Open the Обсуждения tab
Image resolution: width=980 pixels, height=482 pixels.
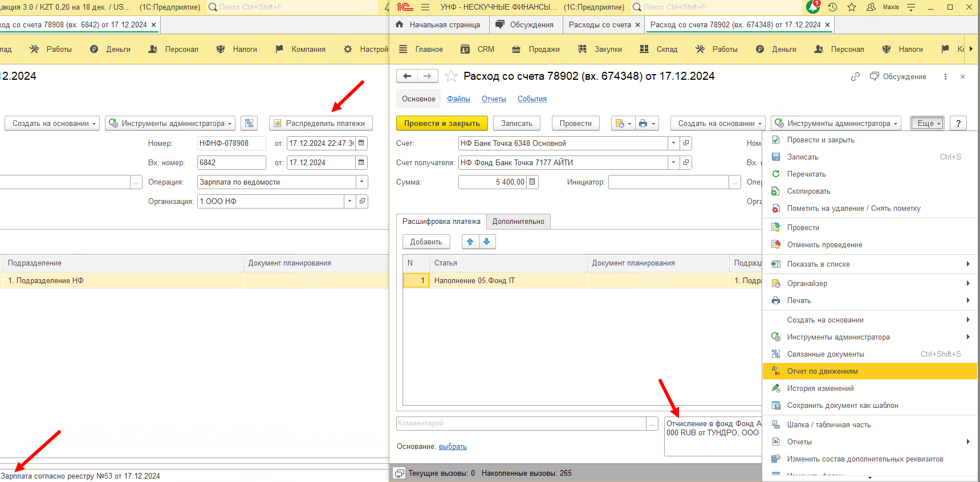click(x=526, y=24)
